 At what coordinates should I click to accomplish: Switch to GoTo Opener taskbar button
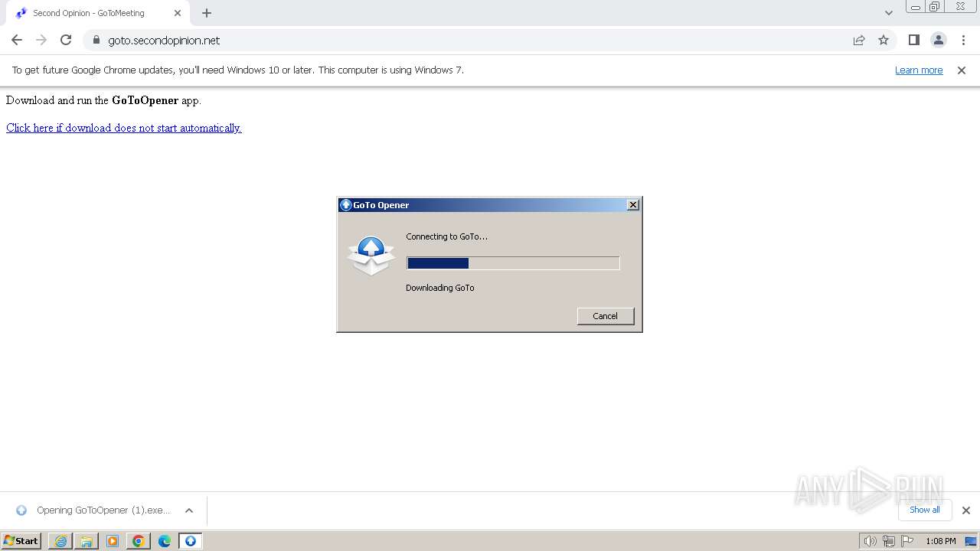191,541
